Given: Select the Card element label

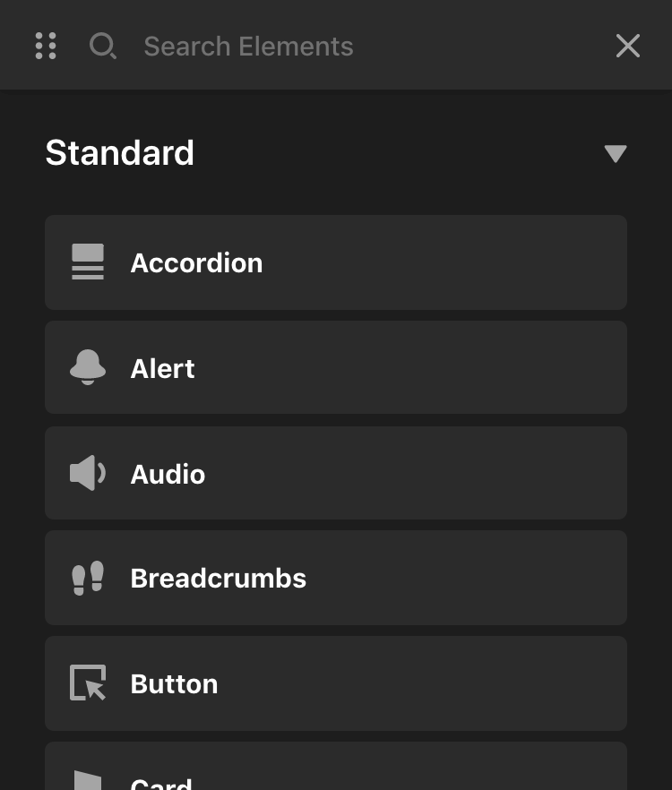Looking at the screenshot, I should point(161,782).
